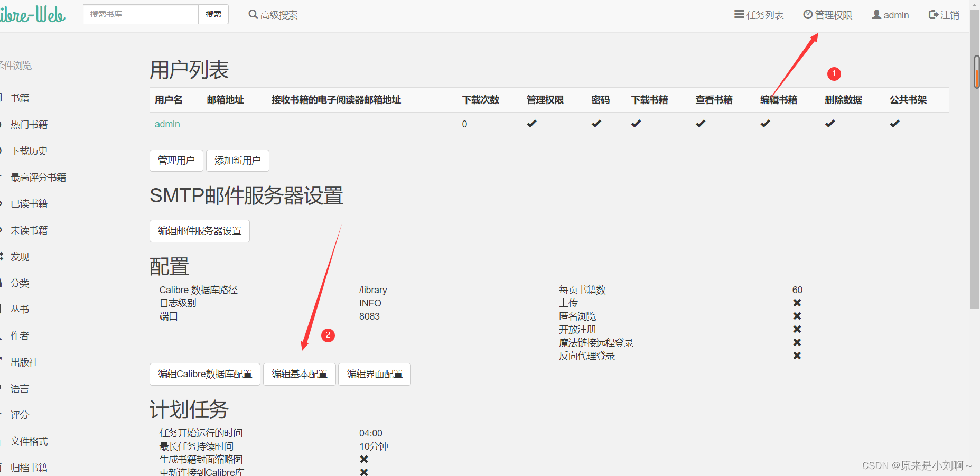
Task: Open Calibre-Web logo home link
Action: click(32, 14)
